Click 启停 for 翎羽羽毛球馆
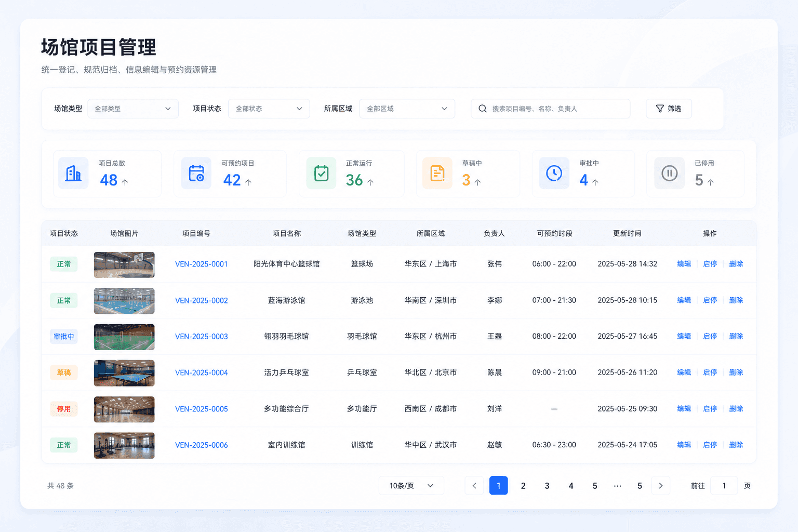This screenshot has width=798, height=532. pos(710,336)
